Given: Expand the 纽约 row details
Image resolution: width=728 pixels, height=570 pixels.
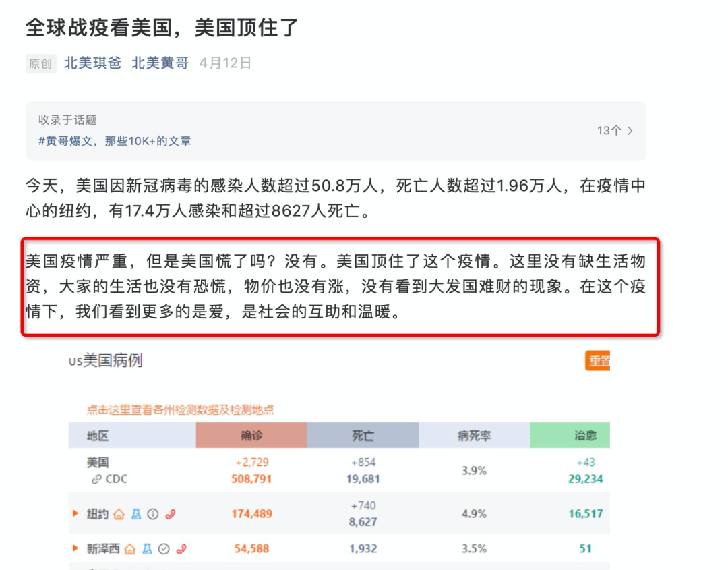Looking at the screenshot, I should coord(75,514).
